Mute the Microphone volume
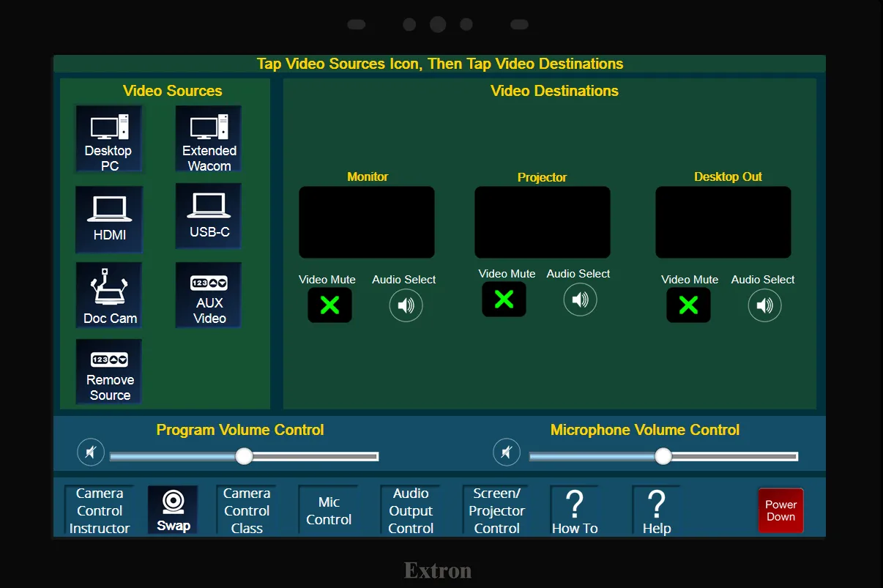This screenshot has height=588, width=883. pos(507,453)
